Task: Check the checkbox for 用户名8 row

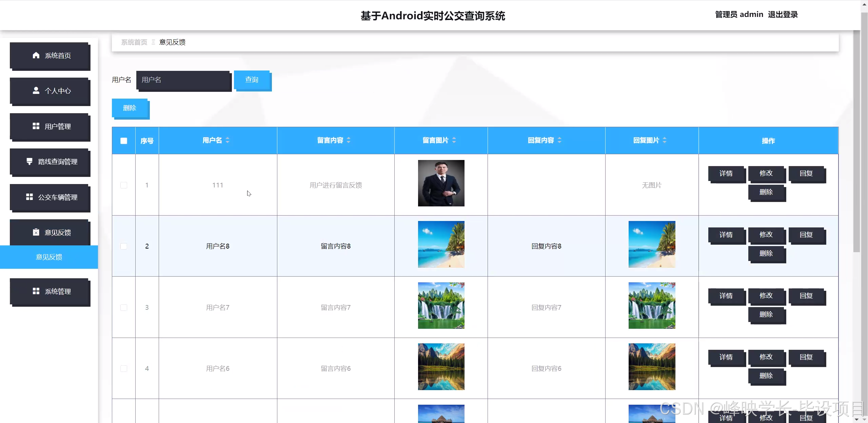Action: point(124,246)
